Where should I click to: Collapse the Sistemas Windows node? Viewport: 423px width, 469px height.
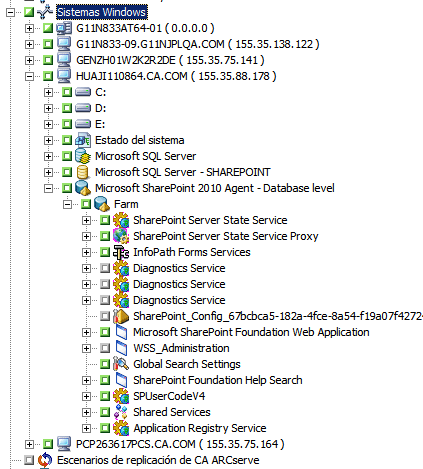[10, 12]
